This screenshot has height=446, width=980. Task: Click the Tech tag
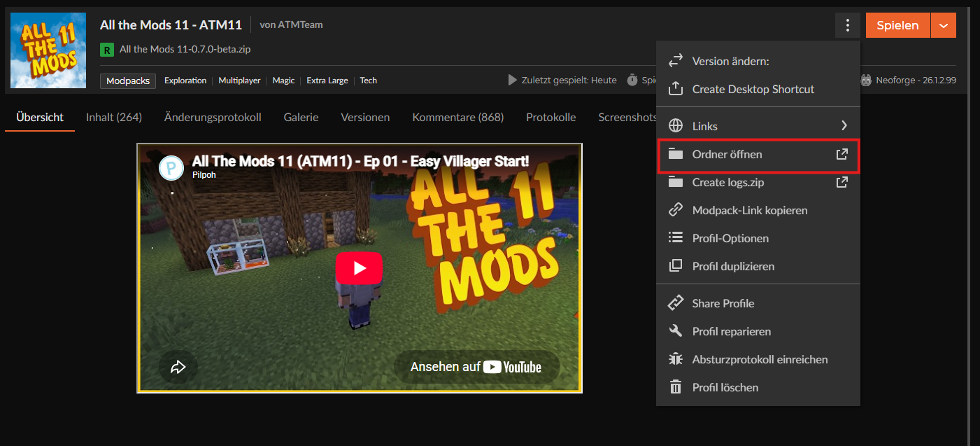click(x=369, y=81)
